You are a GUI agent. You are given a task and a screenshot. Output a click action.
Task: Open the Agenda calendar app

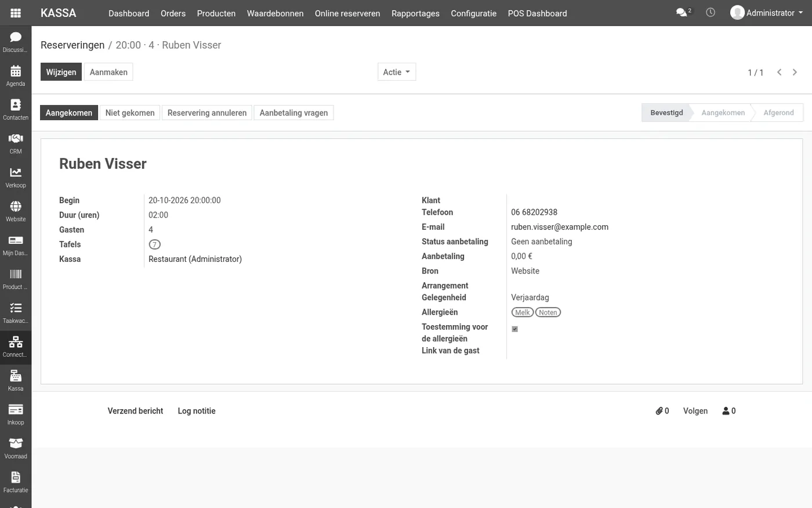pos(16,76)
